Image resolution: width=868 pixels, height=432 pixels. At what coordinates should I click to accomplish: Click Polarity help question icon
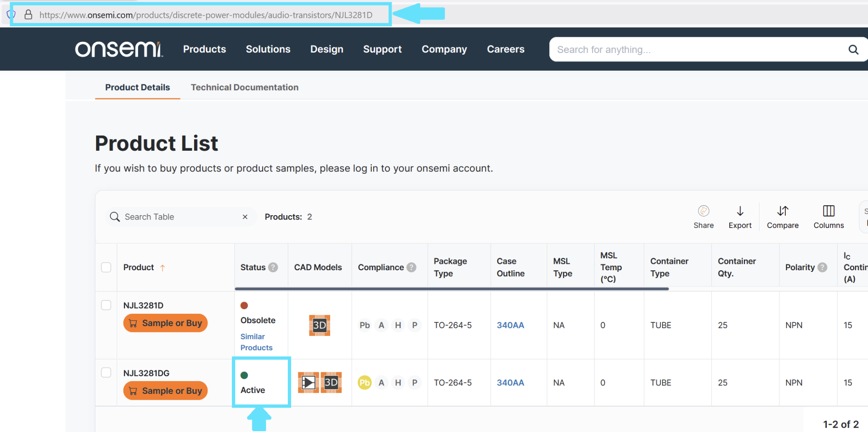coord(822,267)
